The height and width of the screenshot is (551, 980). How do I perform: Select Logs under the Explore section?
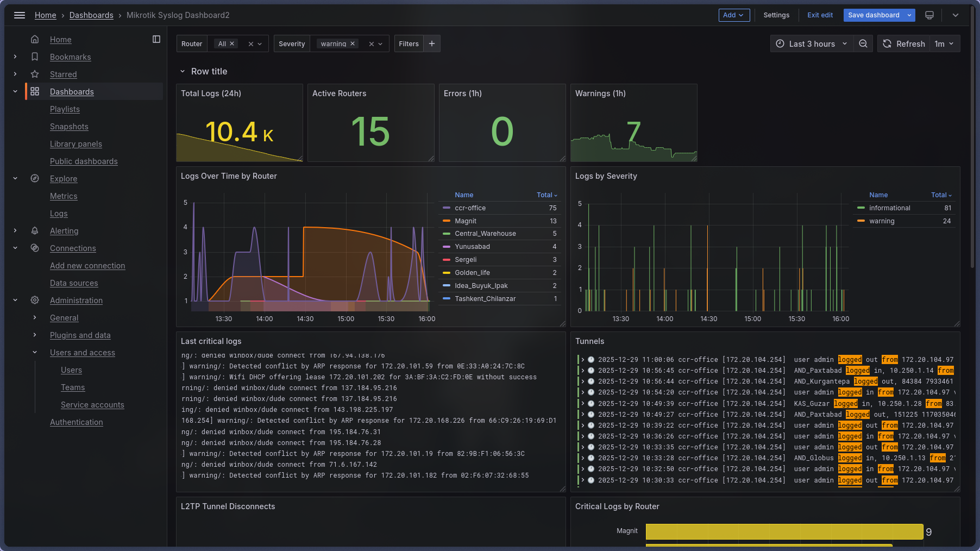pyautogui.click(x=59, y=213)
